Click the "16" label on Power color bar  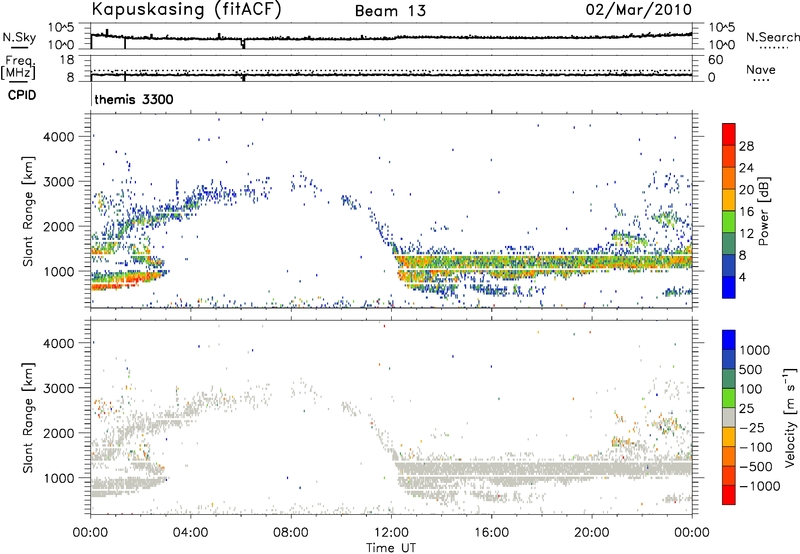pyautogui.click(x=746, y=212)
